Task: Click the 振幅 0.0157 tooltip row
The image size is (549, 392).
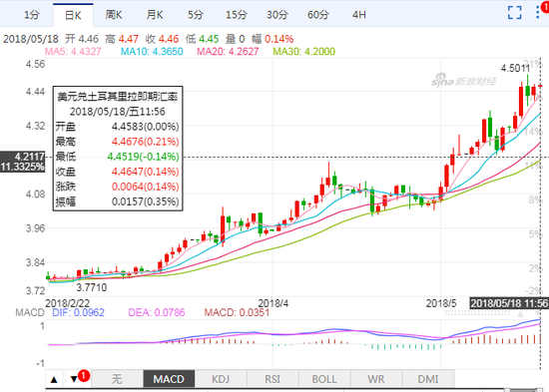Action: point(118,201)
